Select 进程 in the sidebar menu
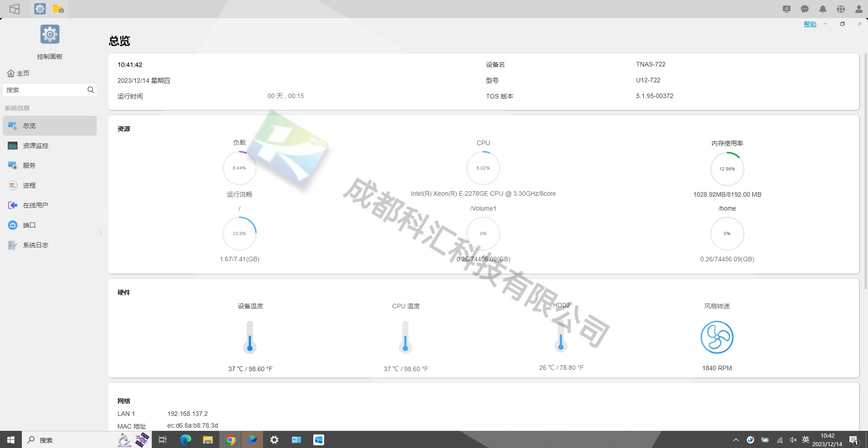The image size is (868, 448). pos(50,185)
